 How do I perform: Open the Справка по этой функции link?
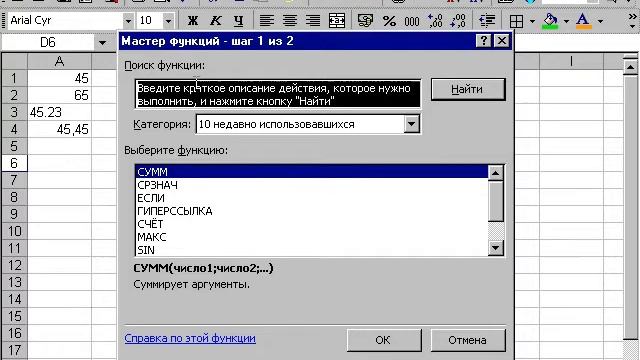190,338
